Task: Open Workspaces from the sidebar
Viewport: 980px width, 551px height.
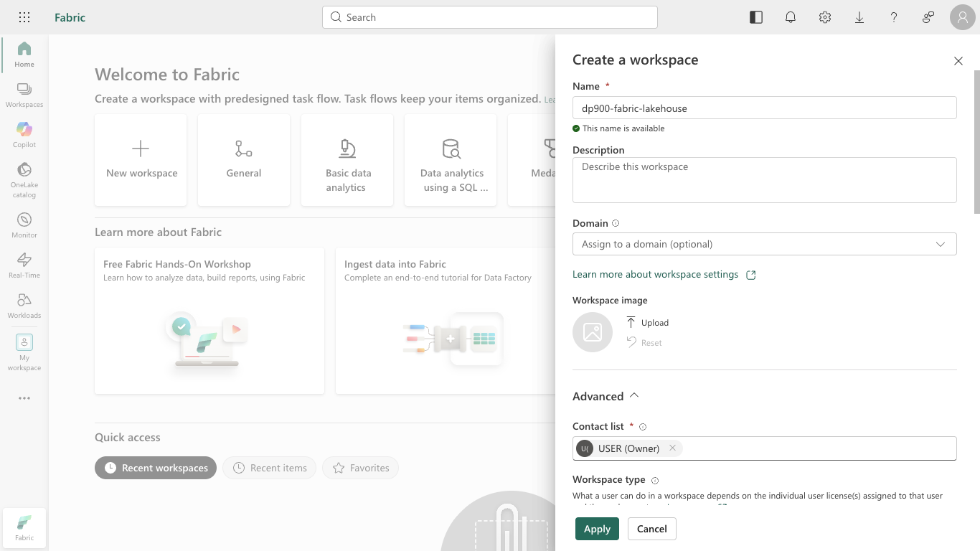Action: pos(24,95)
